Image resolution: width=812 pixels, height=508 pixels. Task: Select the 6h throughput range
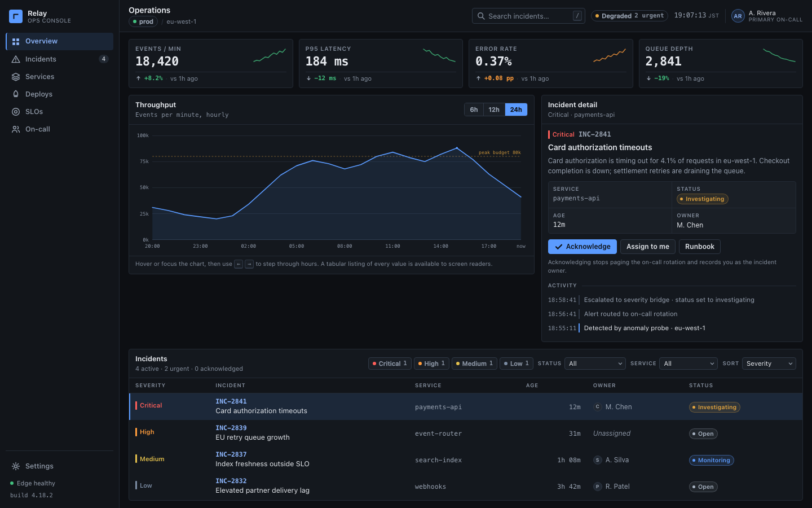point(474,110)
